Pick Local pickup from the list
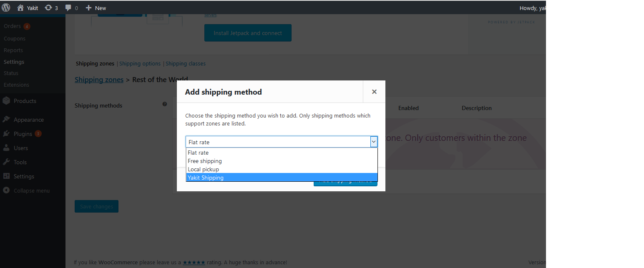Viewport: 644px width, 268px height. pyautogui.click(x=203, y=169)
